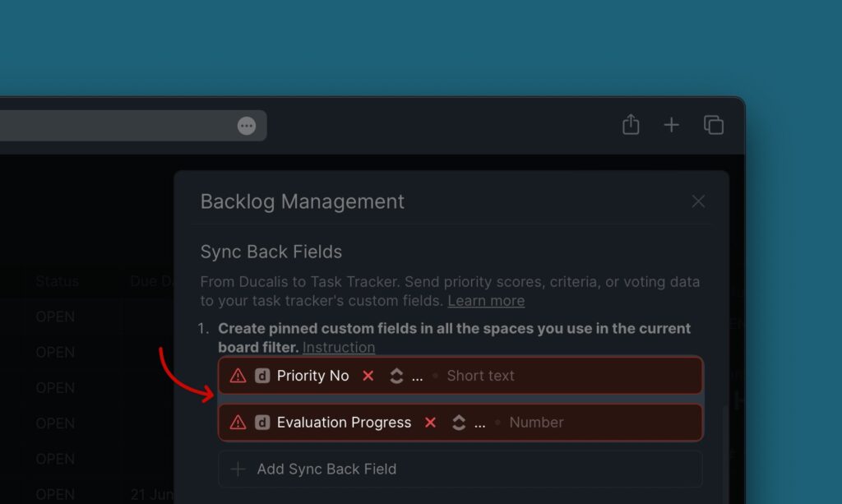Click Ducalis badge icon beside Evaluation Progress
Image resolution: width=842 pixels, height=504 pixels.
click(262, 423)
